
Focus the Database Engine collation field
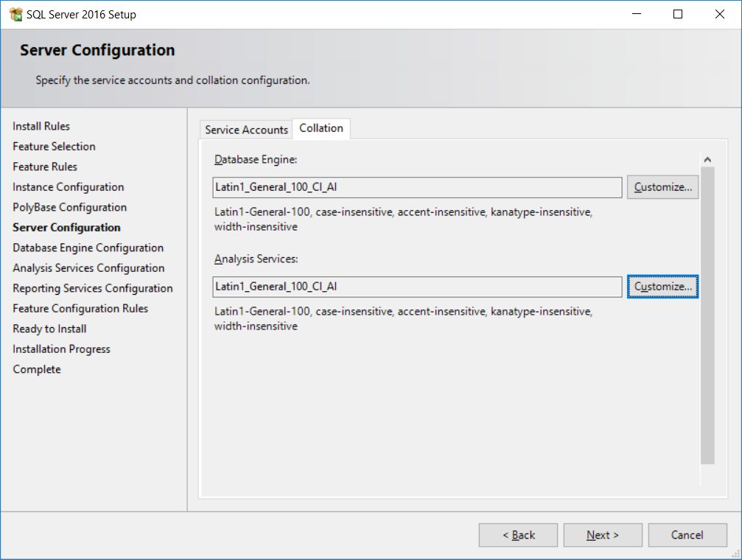click(417, 187)
